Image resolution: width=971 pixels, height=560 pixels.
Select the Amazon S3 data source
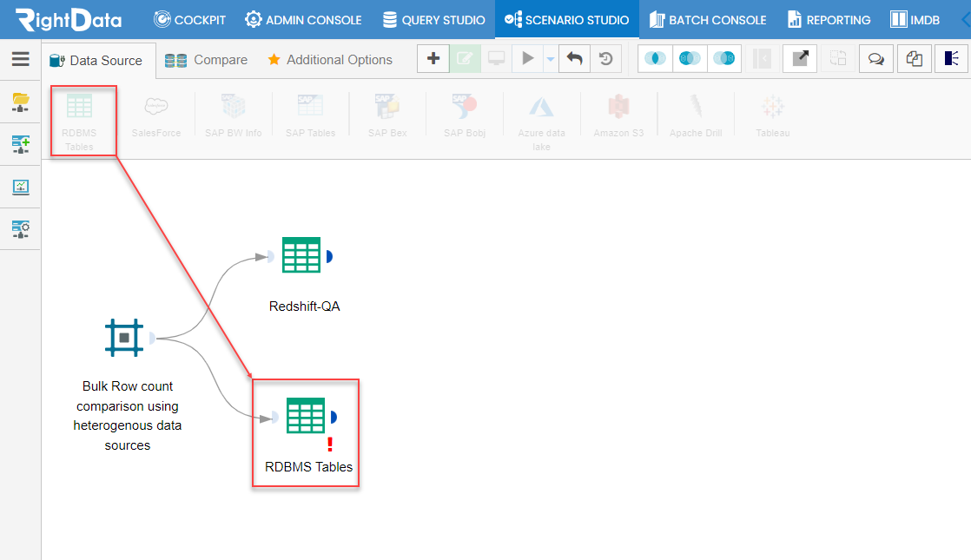tap(618, 116)
